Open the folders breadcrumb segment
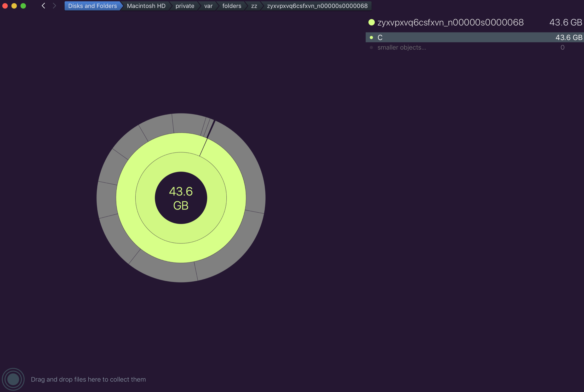 232,6
